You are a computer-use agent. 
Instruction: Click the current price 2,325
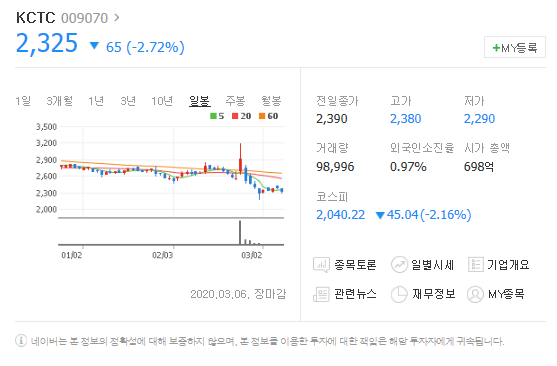click(x=47, y=43)
